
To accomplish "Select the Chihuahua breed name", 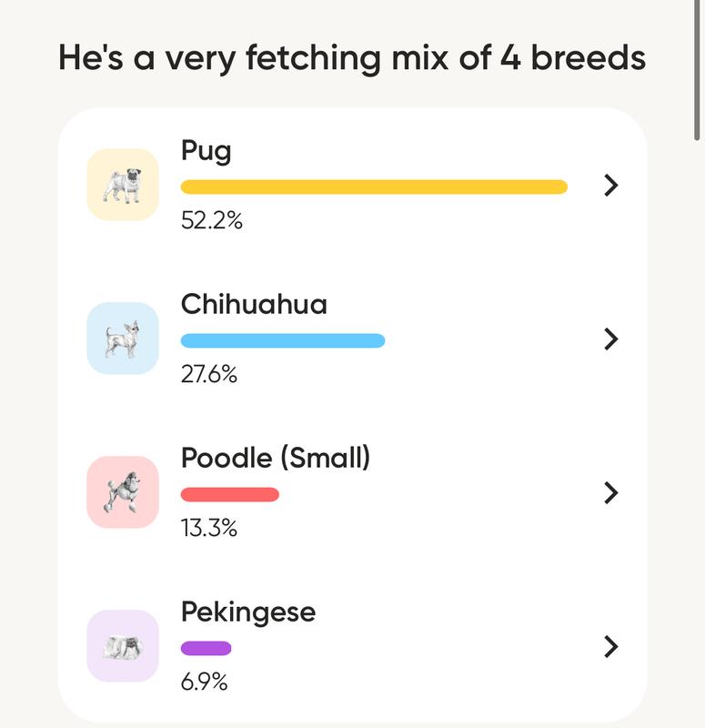I will [254, 304].
